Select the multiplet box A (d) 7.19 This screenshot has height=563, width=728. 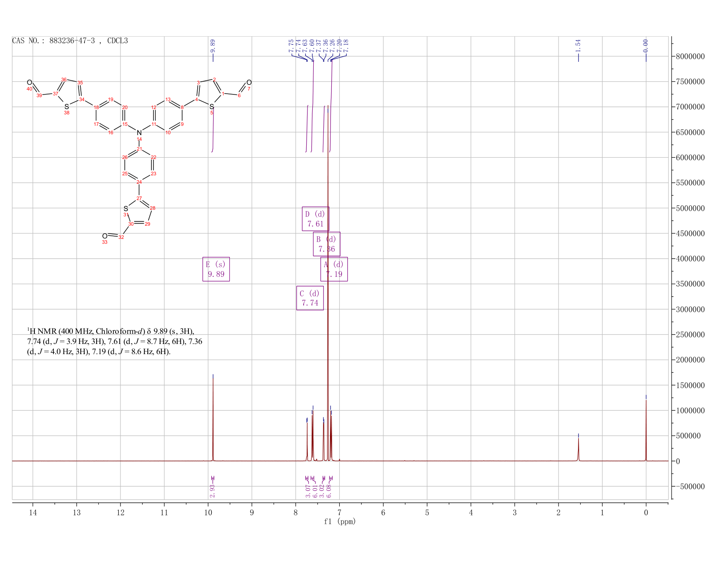[x=334, y=269]
